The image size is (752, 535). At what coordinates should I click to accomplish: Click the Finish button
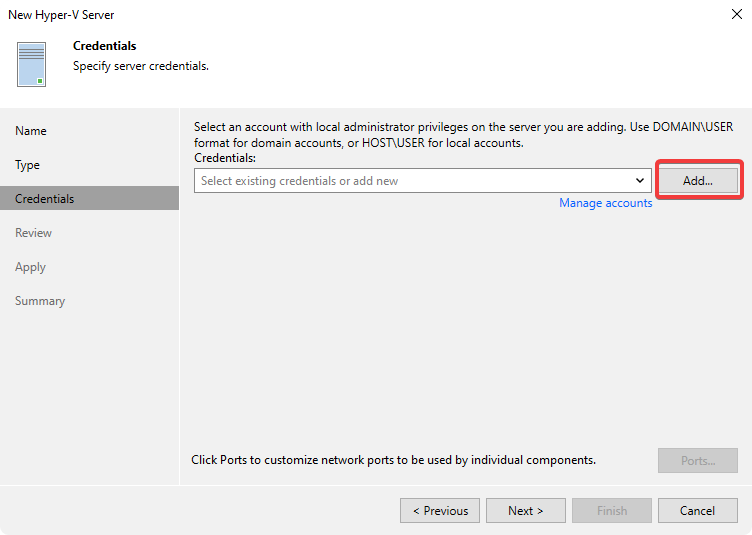(x=612, y=511)
